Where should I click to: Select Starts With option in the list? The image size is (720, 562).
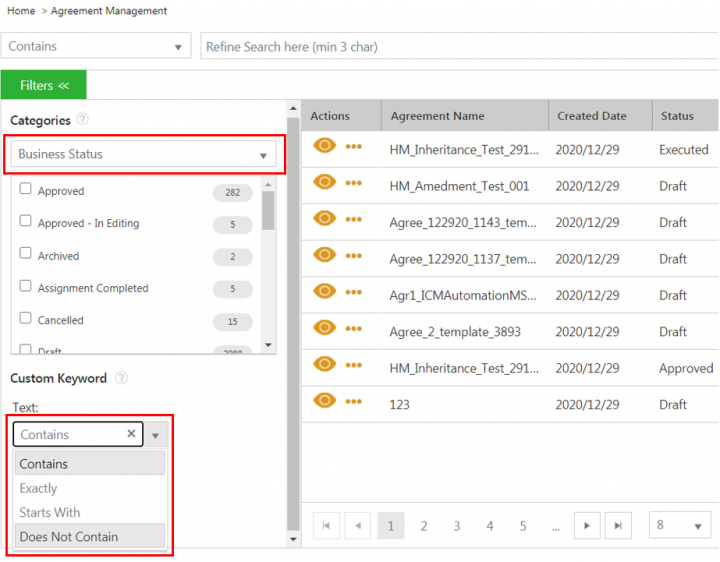(90, 512)
